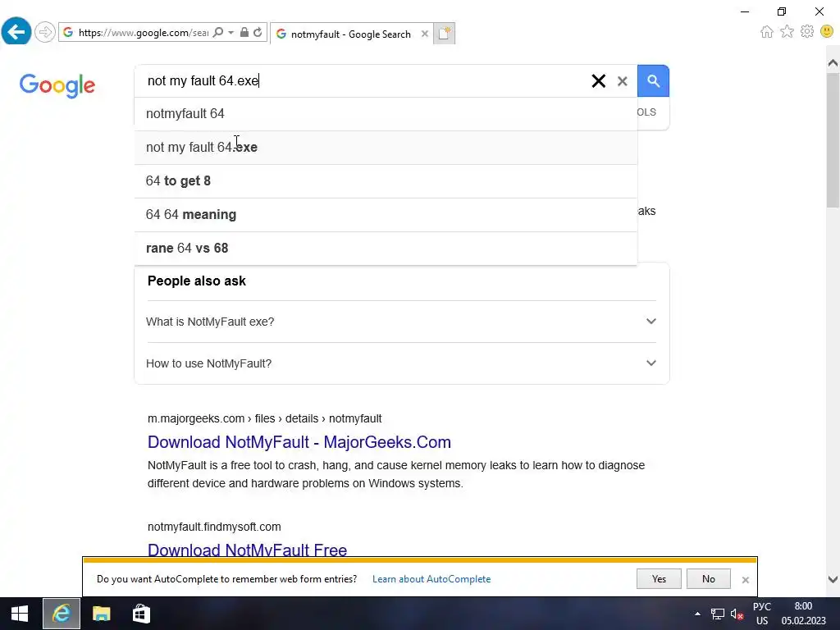This screenshot has height=630, width=840.
Task: Choose suggestion "rane 64 vs 68"
Action: coord(386,248)
